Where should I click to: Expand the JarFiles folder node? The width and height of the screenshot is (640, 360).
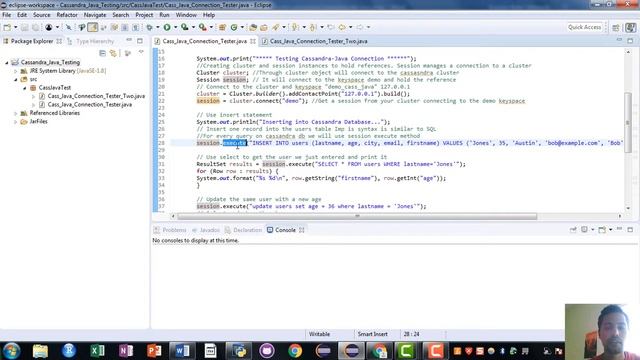point(16,122)
